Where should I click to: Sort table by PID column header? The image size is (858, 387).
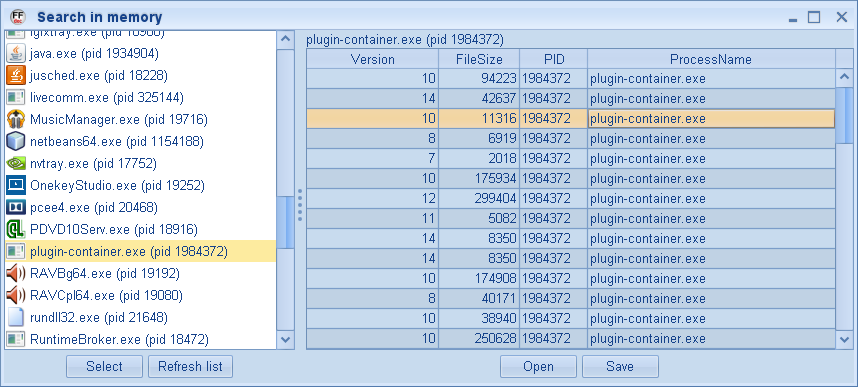coord(554,59)
